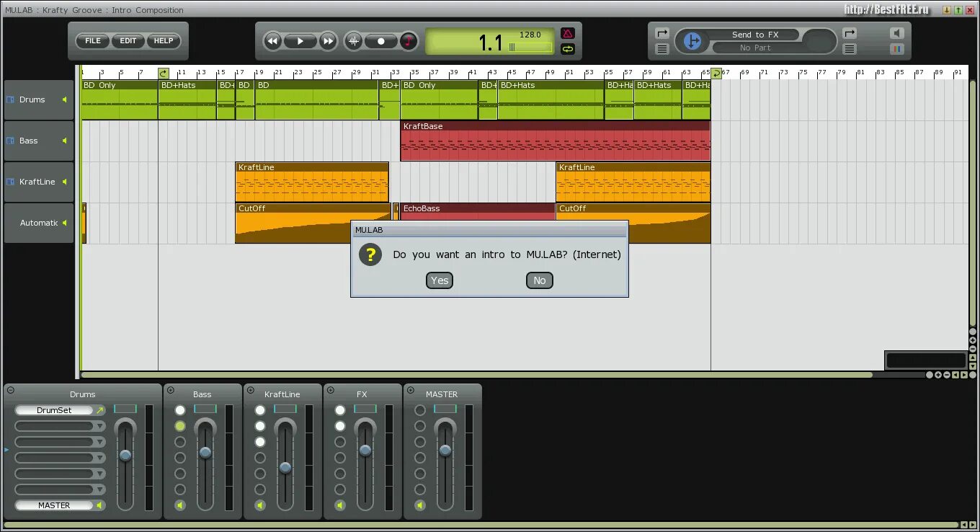Click Yes in the MU.LAB dialog

pos(440,280)
